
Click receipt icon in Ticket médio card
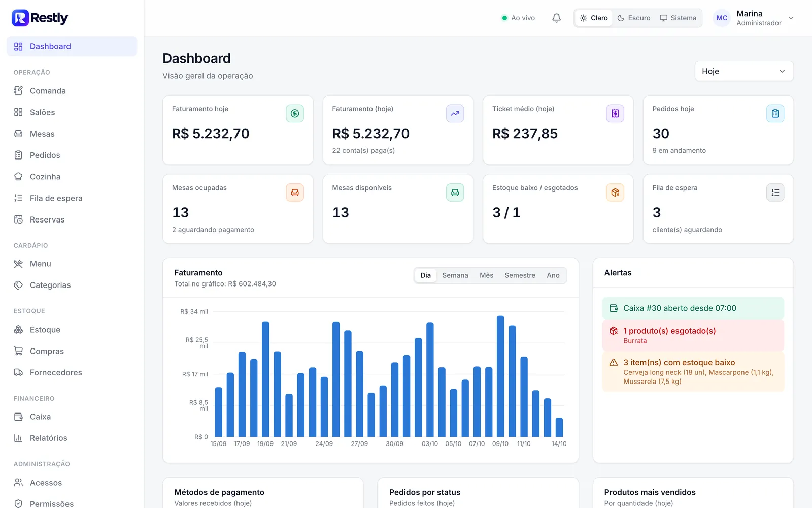click(615, 113)
